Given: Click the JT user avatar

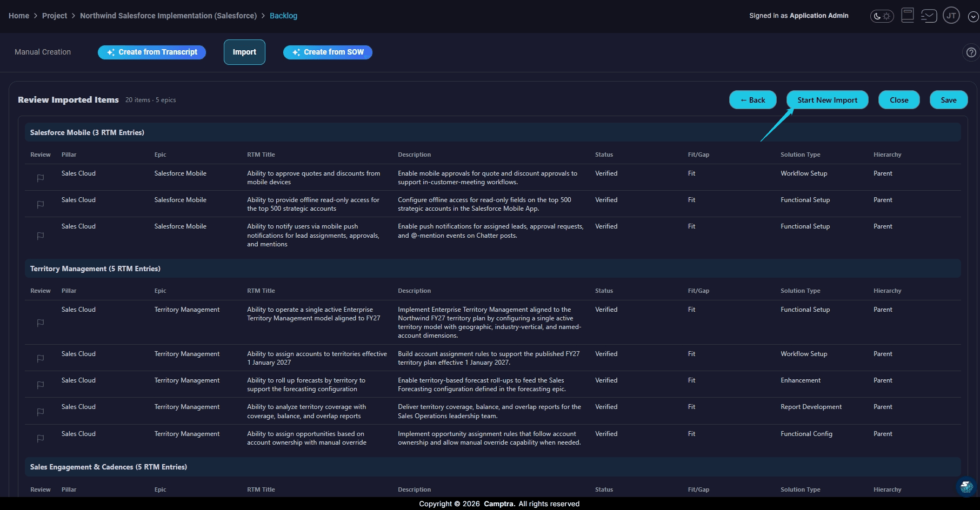Looking at the screenshot, I should 951,16.
